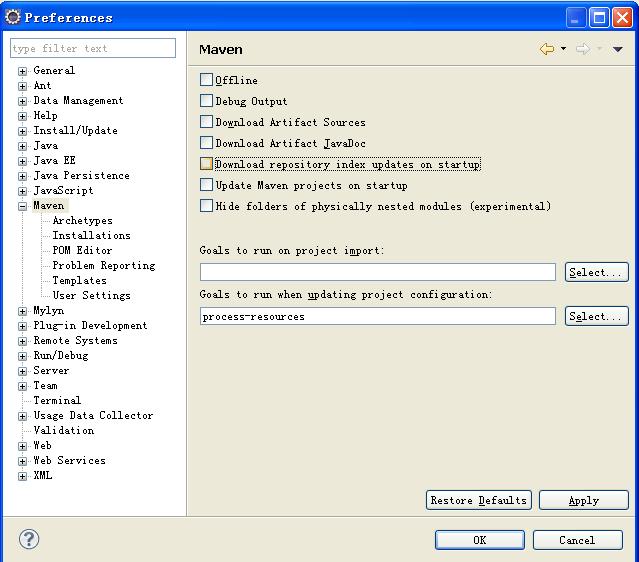
Task: Expand the Web tree node
Action: click(x=22, y=446)
